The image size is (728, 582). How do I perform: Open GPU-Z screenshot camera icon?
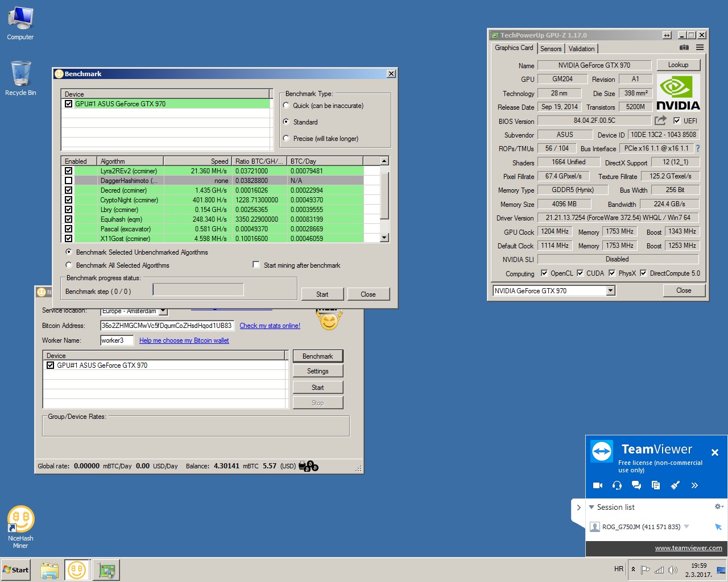coord(684,48)
